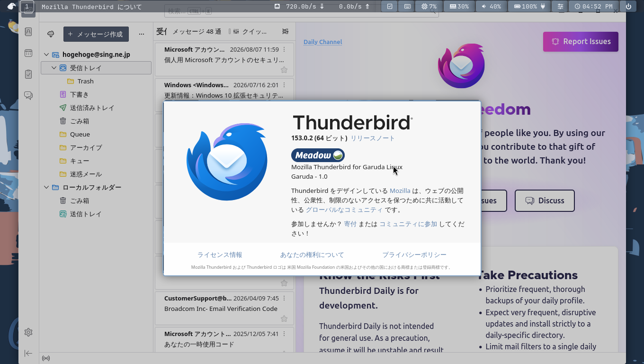Viewport: 644px width, 364px height.
Task: Open the kebab menu of the Microsoft 2026/08/07 message
Action: [x=284, y=49]
